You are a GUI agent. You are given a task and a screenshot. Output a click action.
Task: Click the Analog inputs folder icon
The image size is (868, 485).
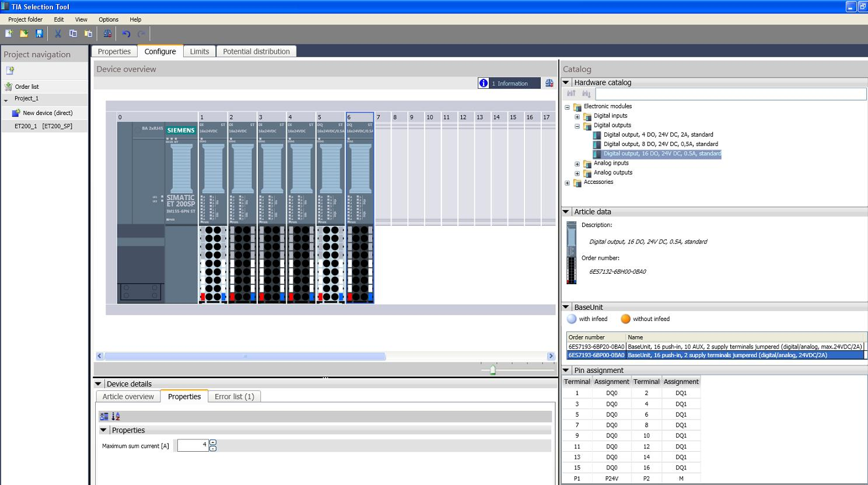[587, 163]
